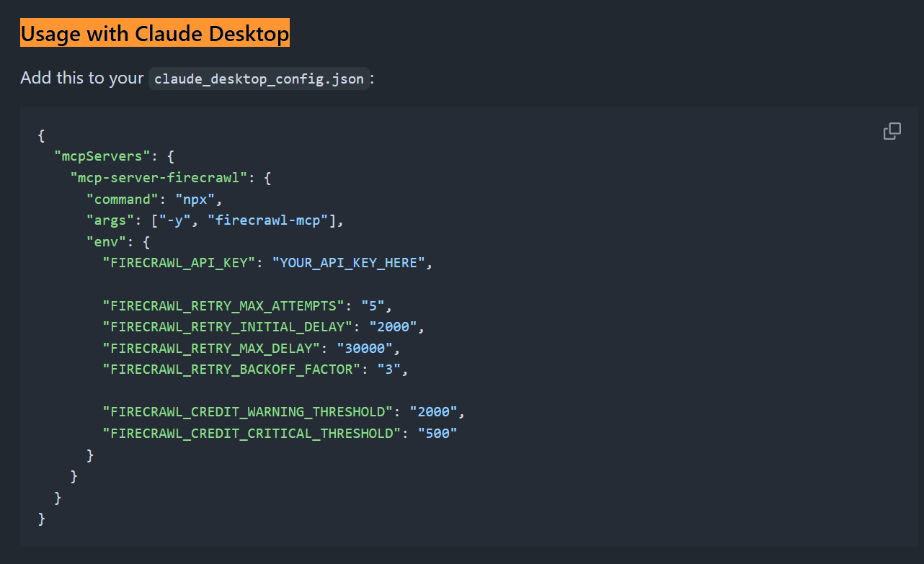Click the "FIRECRAWL_CREDIT_CRITICAL_THRESHOLD" key
924x564 pixels.
click(252, 434)
